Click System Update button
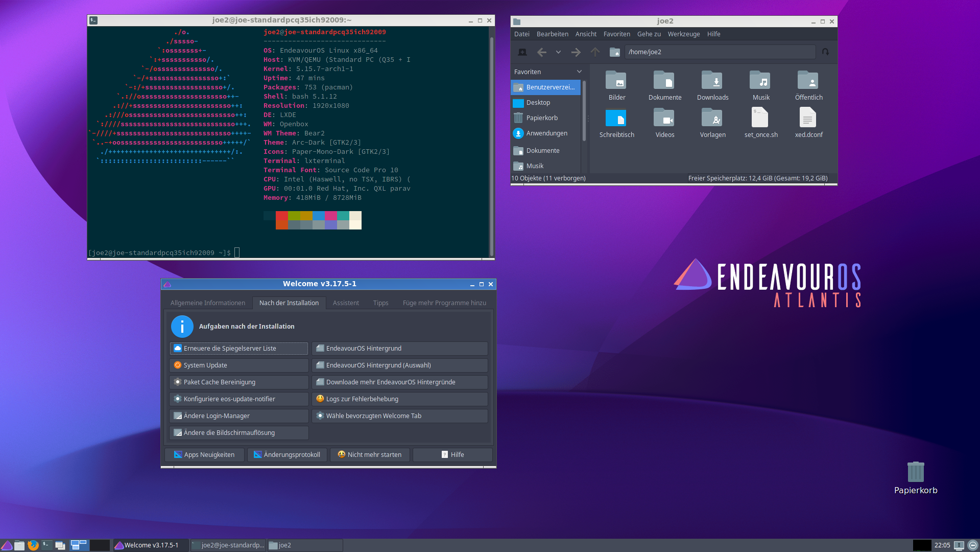This screenshot has height=552, width=980. tap(239, 365)
